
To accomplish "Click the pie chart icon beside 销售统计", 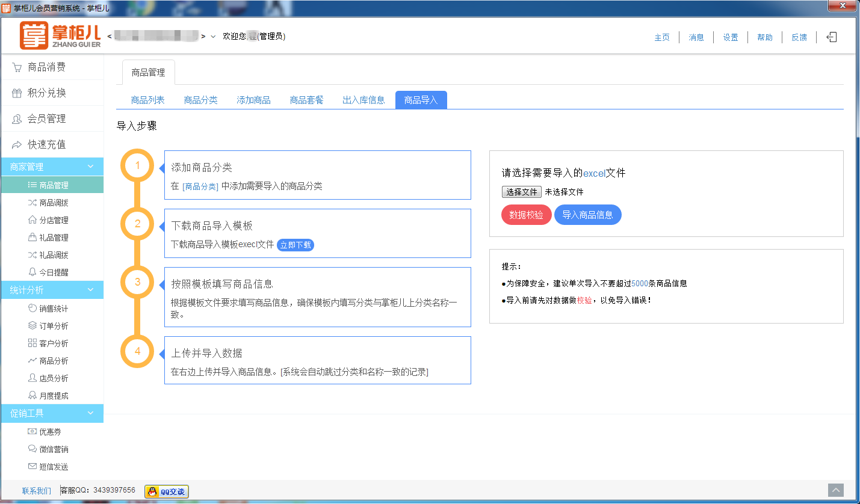I will [x=32, y=309].
